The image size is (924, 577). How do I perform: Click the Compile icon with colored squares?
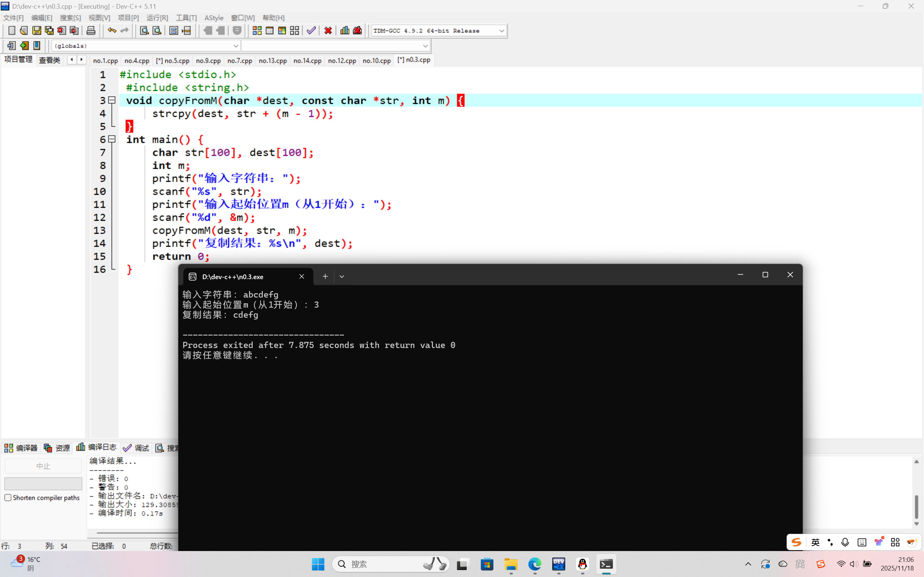coord(257,31)
